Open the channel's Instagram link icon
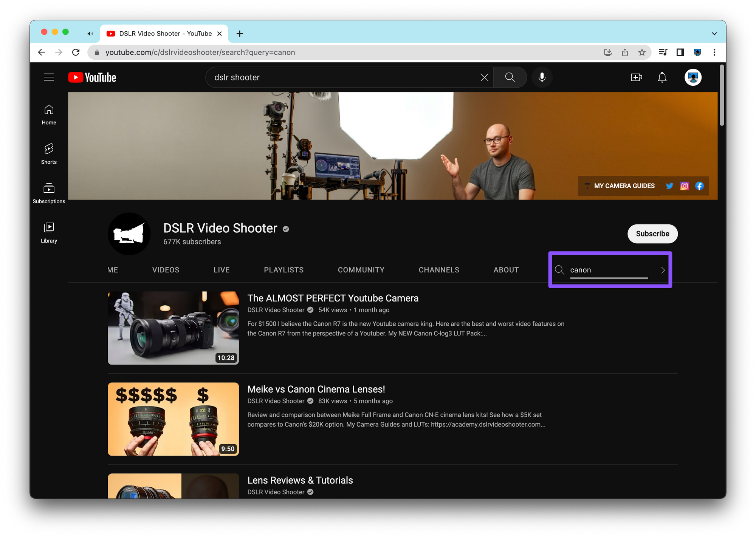756x538 pixels. tap(684, 186)
